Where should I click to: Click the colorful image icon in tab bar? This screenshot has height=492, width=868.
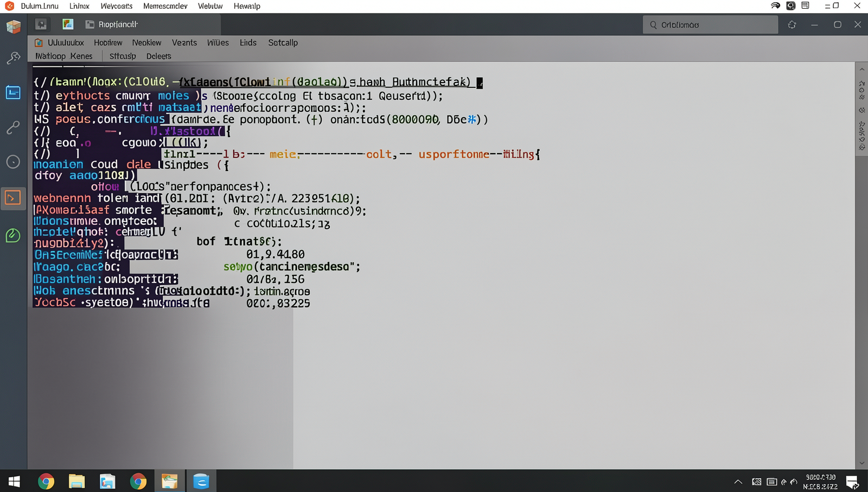click(68, 24)
